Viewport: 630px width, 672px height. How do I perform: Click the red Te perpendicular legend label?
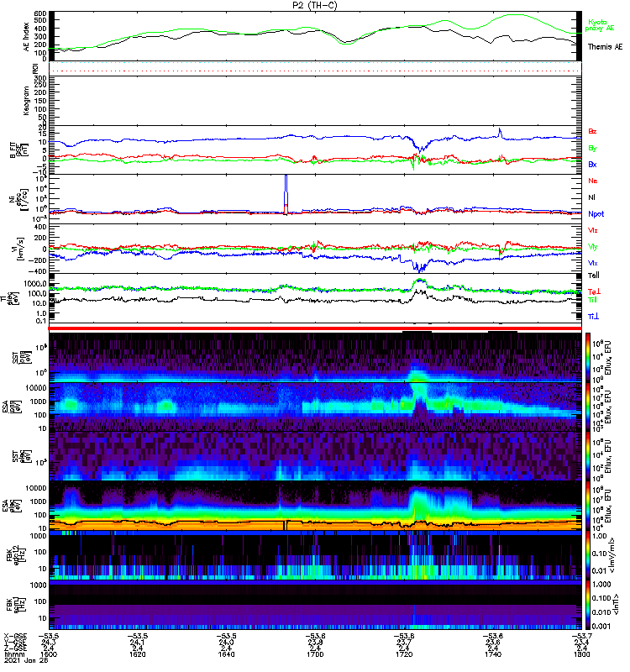pyautogui.click(x=594, y=291)
